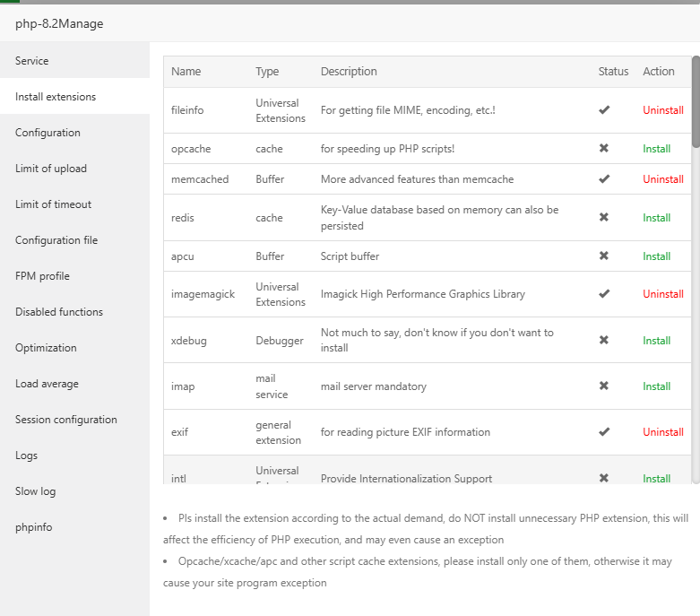This screenshot has height=616, width=700.
Task: Click the xdebug not-installed cross icon
Action: (604, 341)
